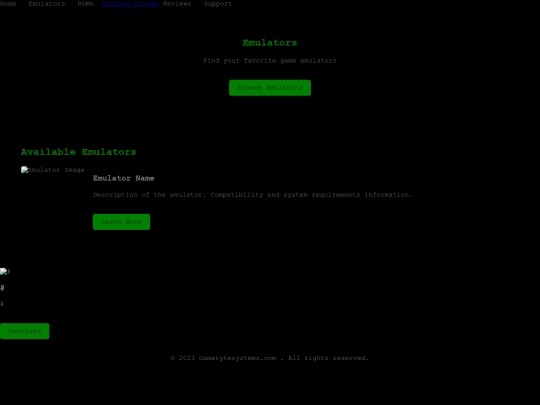Click the emulator description text
Viewport: 540px width, 405px height.
[x=253, y=195]
